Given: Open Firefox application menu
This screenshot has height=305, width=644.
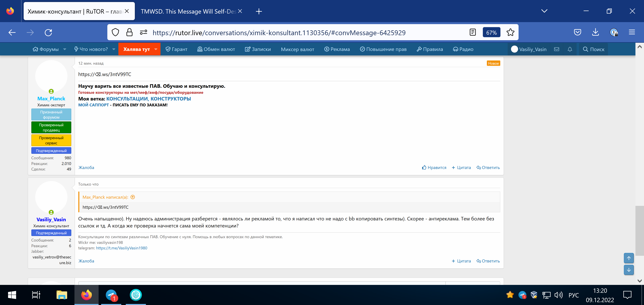Looking at the screenshot, I should pyautogui.click(x=632, y=32).
